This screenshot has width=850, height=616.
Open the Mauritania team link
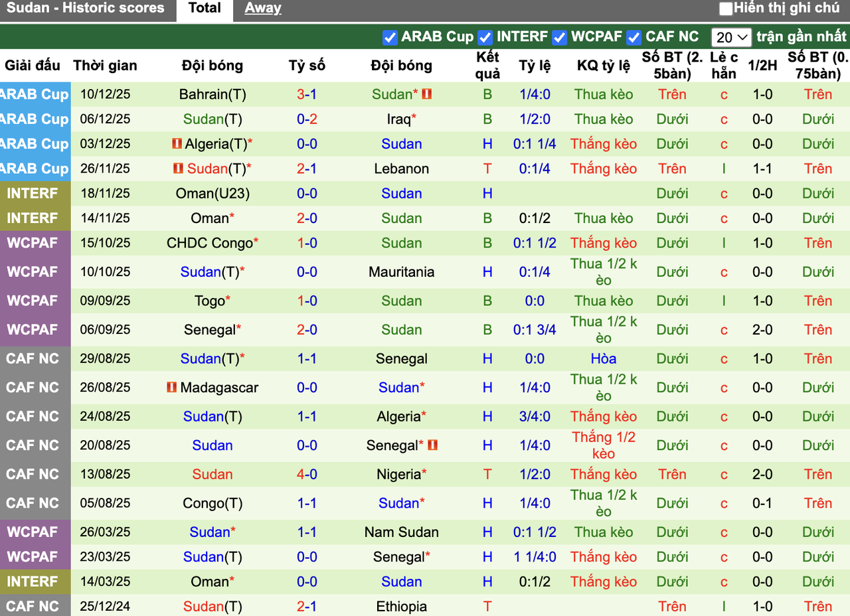click(x=402, y=272)
